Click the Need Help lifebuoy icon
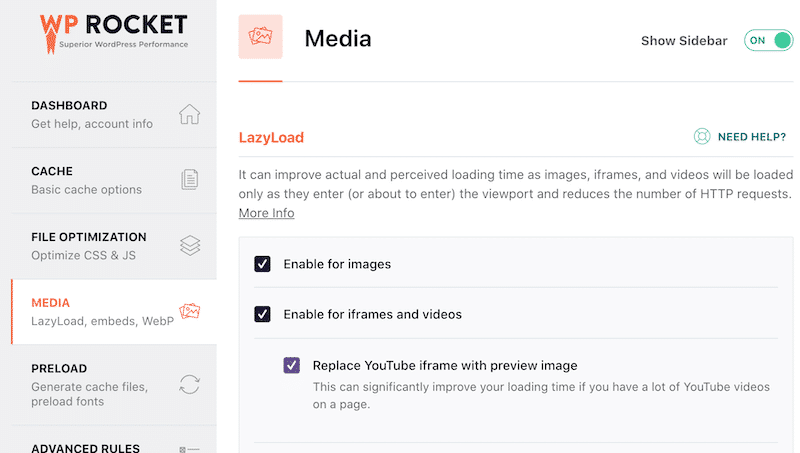The width and height of the screenshot is (800, 453). coord(702,136)
